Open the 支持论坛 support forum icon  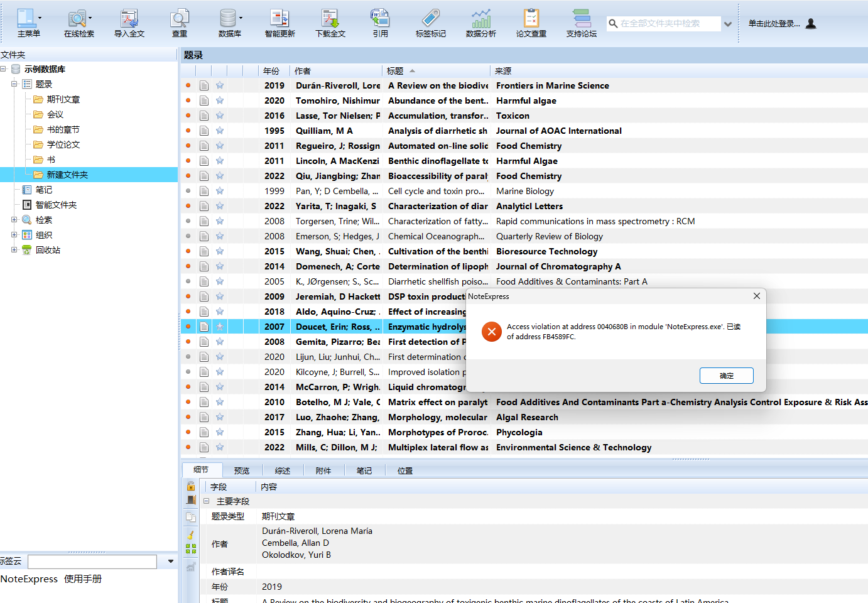[x=582, y=18]
